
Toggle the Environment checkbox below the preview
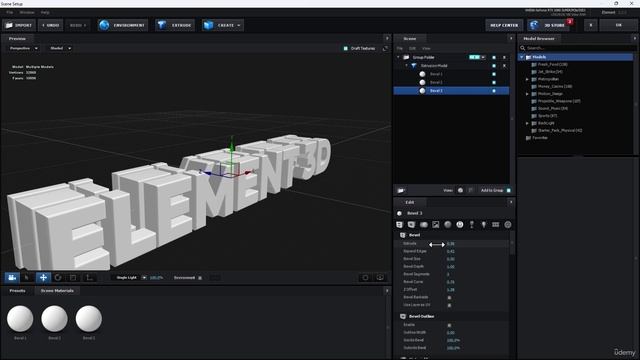tap(200, 278)
